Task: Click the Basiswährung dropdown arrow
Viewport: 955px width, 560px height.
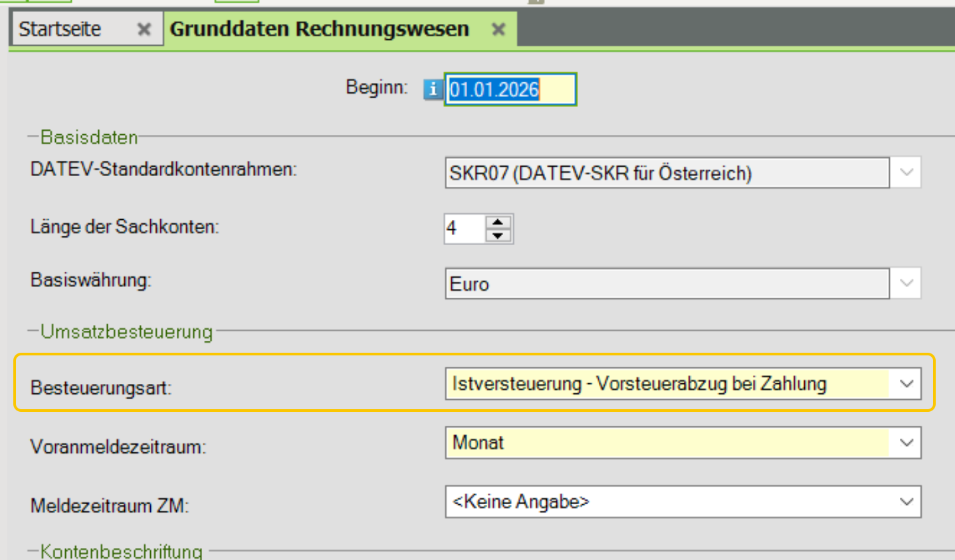Action: coord(906,284)
